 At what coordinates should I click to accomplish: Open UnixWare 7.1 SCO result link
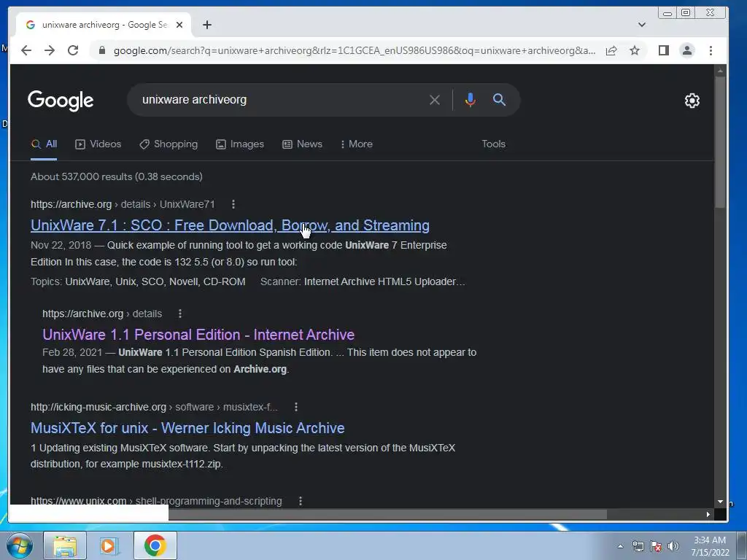[x=230, y=225]
